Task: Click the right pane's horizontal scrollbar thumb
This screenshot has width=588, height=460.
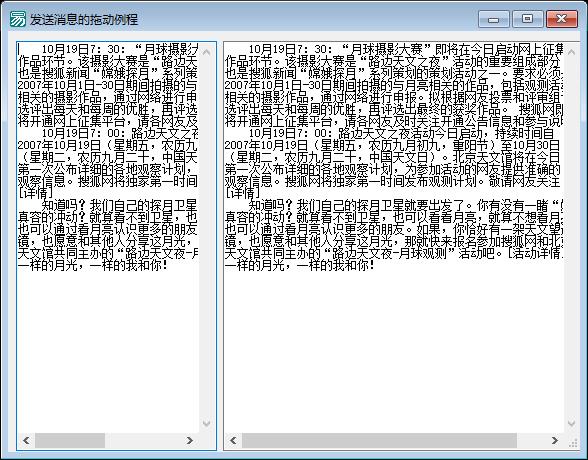Action: point(380,440)
